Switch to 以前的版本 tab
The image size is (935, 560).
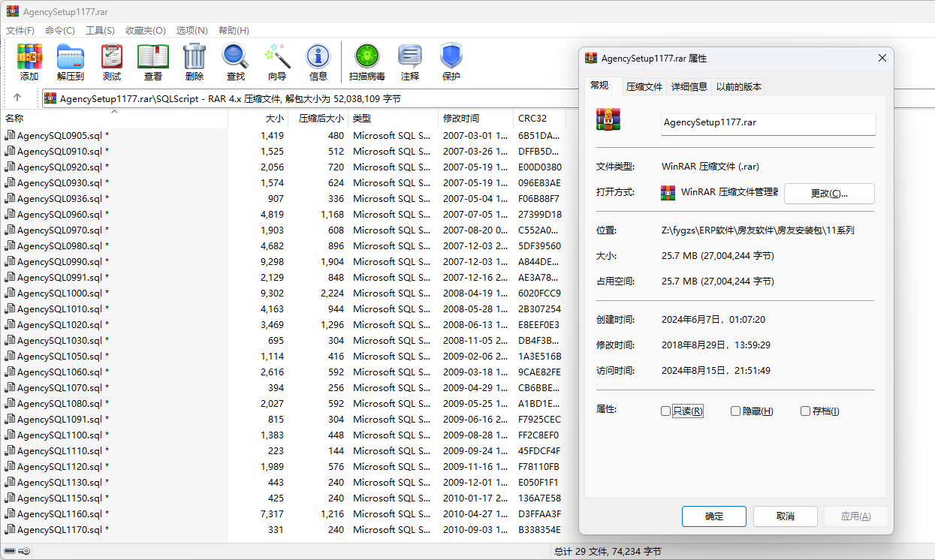739,86
